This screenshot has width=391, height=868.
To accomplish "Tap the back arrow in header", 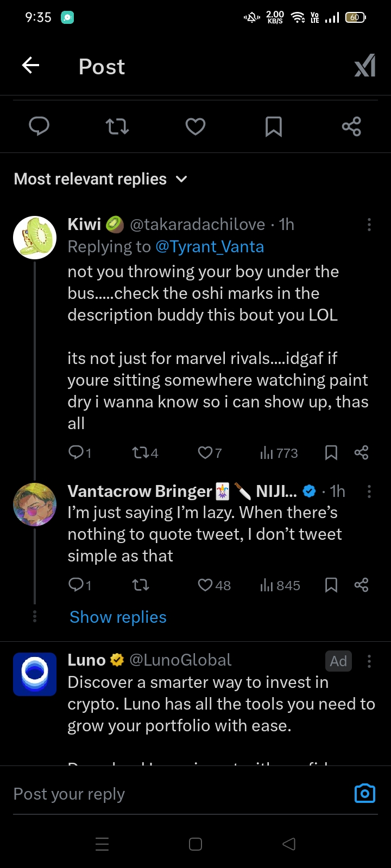I will pos(31,66).
